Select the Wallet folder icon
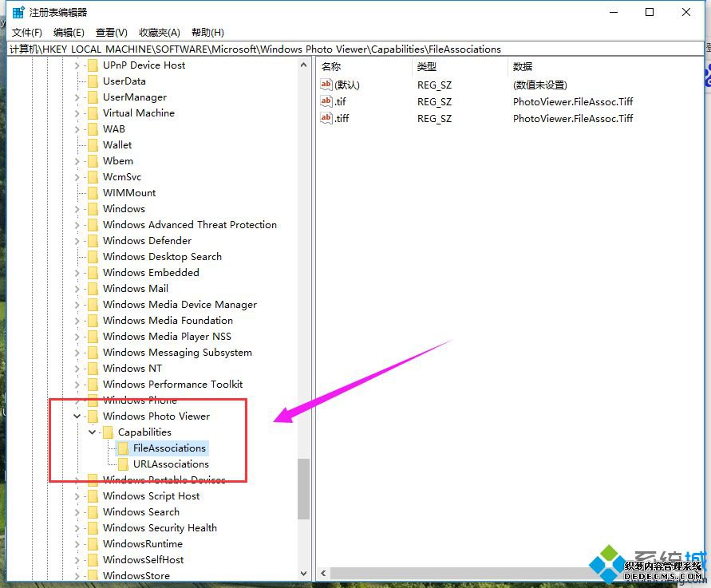The image size is (711, 588). [x=93, y=145]
